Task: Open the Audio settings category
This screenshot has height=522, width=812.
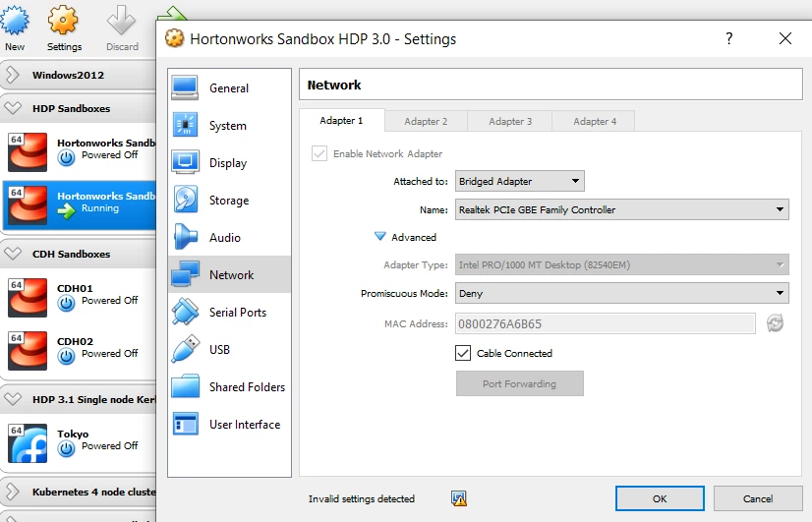Action: [x=229, y=237]
